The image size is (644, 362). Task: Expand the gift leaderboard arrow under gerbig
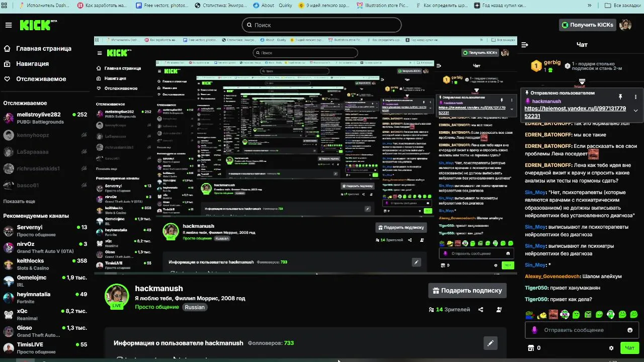point(582,81)
